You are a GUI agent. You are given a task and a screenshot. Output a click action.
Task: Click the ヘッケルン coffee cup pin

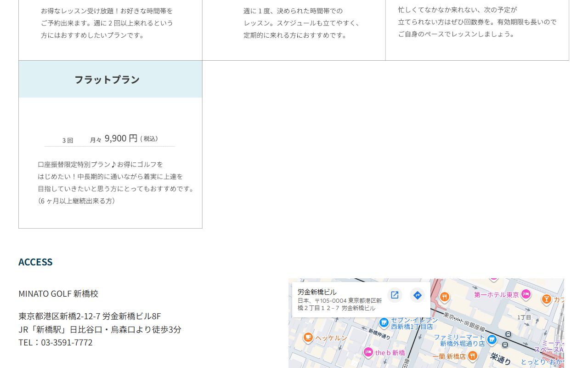tap(308, 338)
